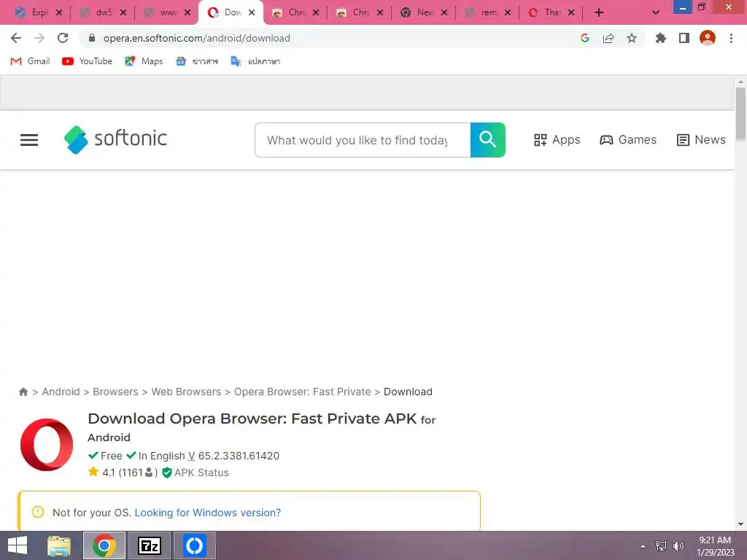Open the Chrome profile avatar
747x560 pixels.
point(708,38)
